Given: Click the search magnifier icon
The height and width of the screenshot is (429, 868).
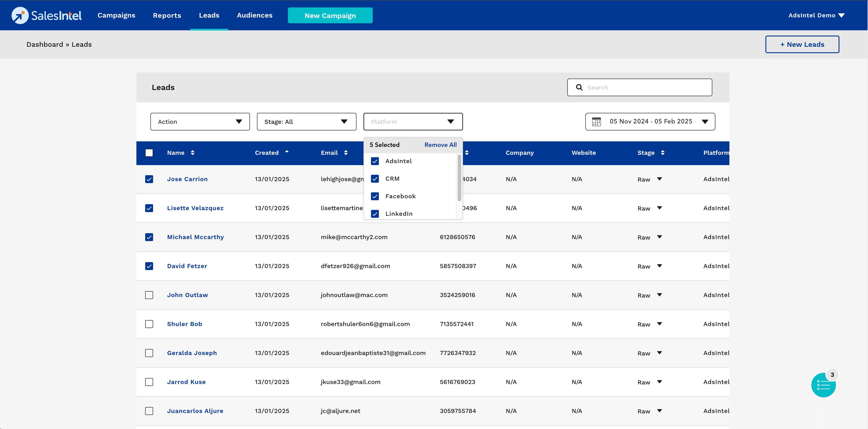Looking at the screenshot, I should (x=579, y=88).
